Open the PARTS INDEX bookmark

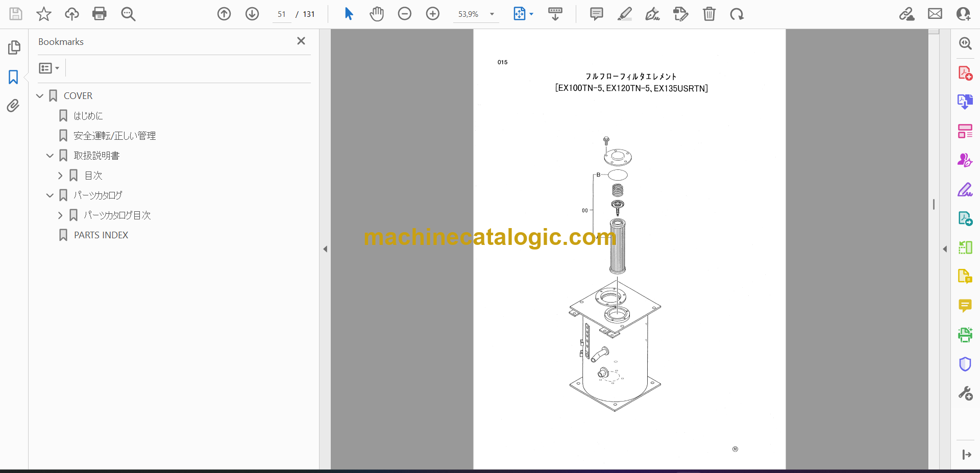click(101, 235)
